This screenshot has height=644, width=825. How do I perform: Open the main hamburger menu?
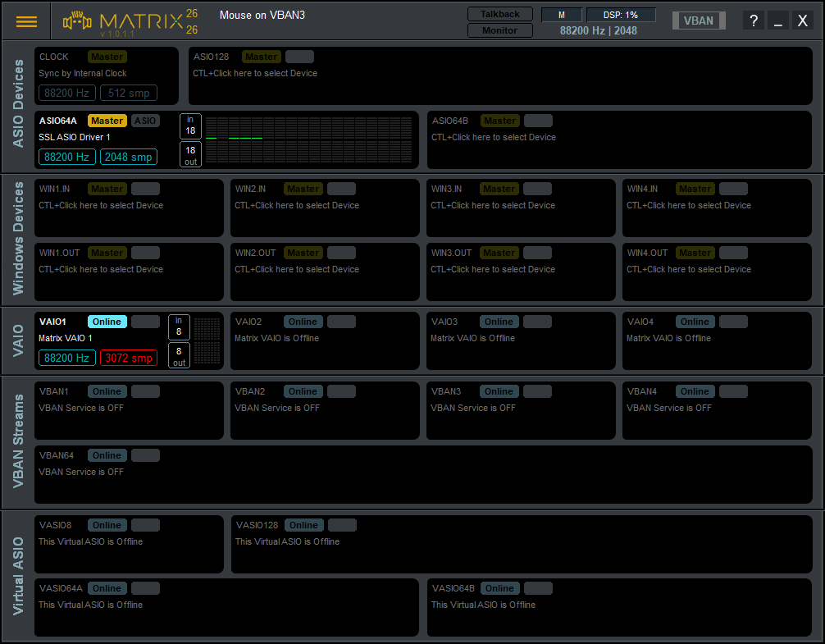[x=26, y=21]
